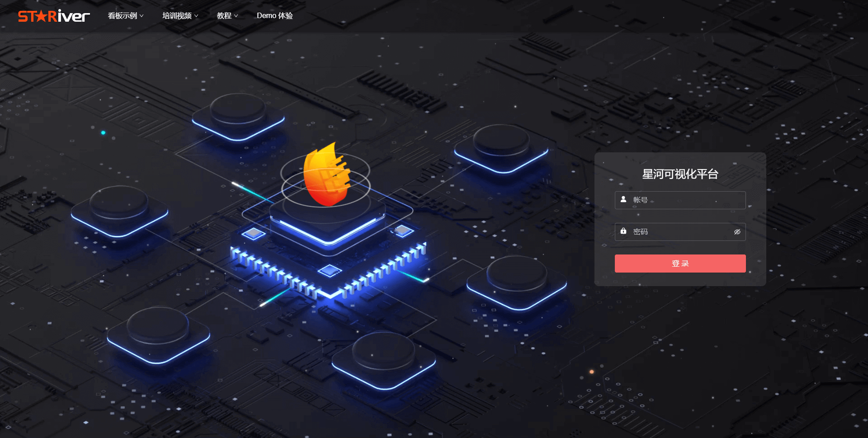Expand the 看板示例 dropdown menu
Image resolution: width=868 pixels, height=438 pixels.
click(125, 16)
